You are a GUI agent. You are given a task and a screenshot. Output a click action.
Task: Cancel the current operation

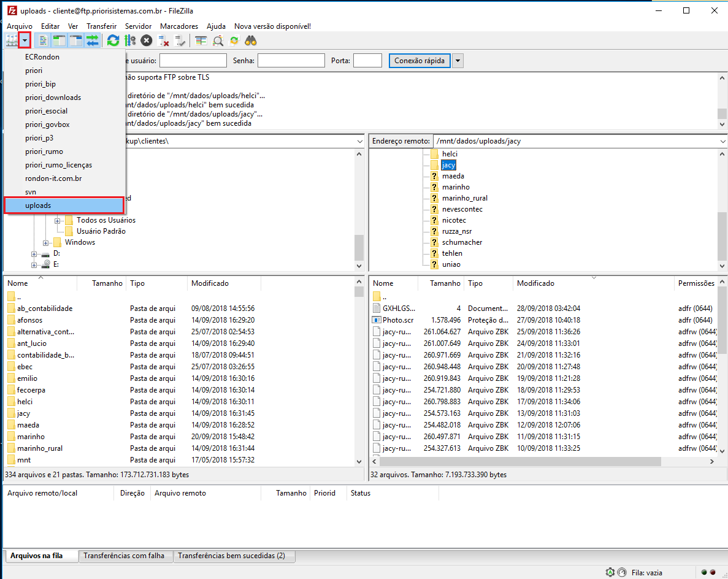pos(147,41)
